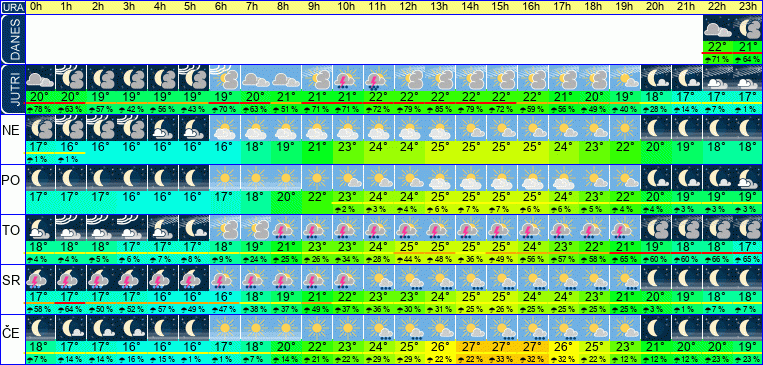Viewport: 763px width, 365px height.
Task: Open the DANES day tab
Action: pyautogui.click(x=13, y=39)
